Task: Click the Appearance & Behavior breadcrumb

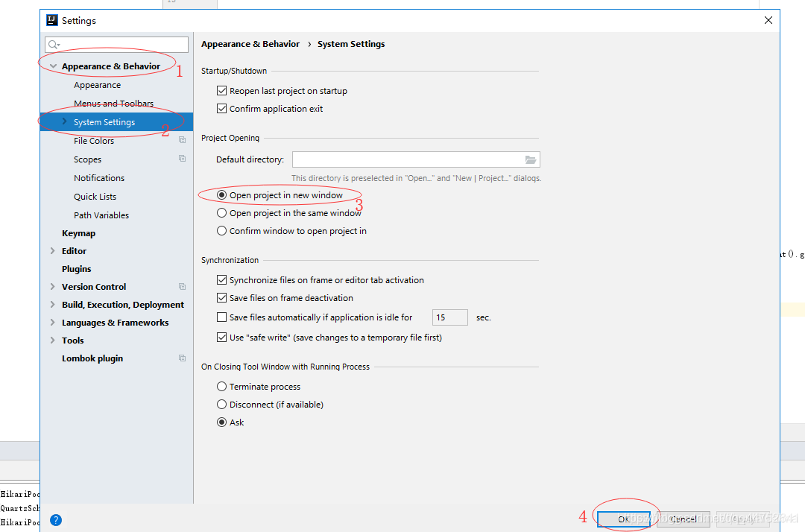Action: click(x=250, y=44)
